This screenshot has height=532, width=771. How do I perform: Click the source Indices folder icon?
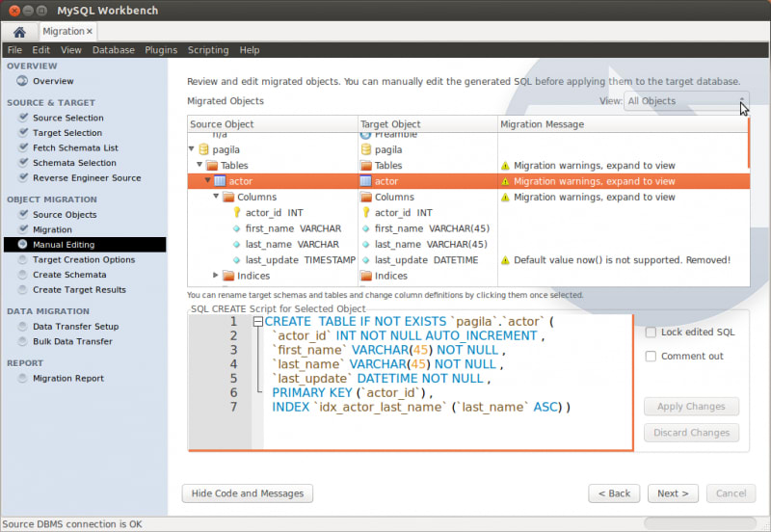[228, 276]
